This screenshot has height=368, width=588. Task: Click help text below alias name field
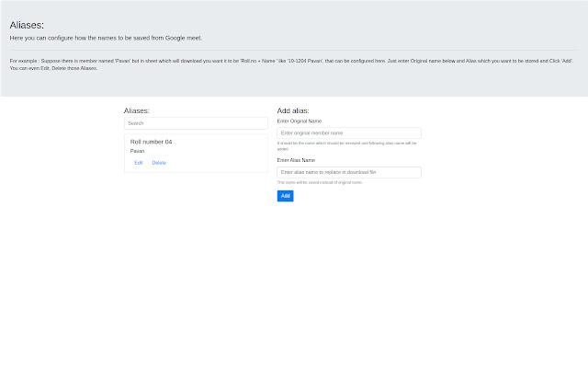320,182
